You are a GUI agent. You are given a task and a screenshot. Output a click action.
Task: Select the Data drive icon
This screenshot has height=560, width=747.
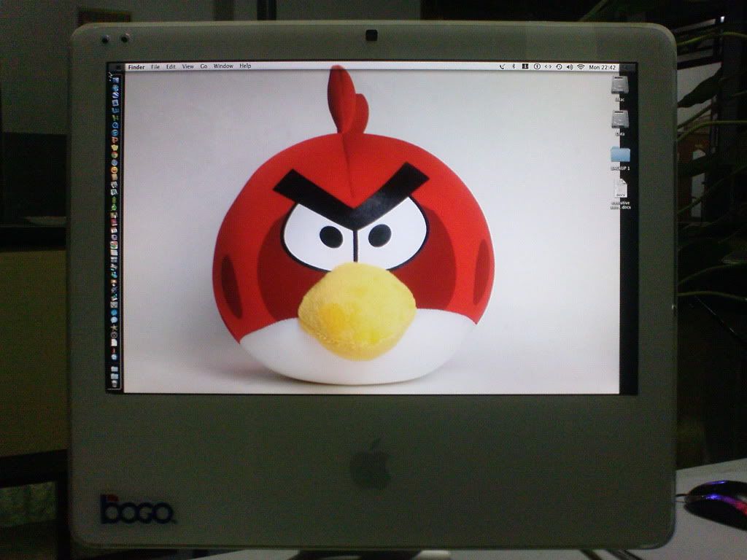[x=620, y=120]
